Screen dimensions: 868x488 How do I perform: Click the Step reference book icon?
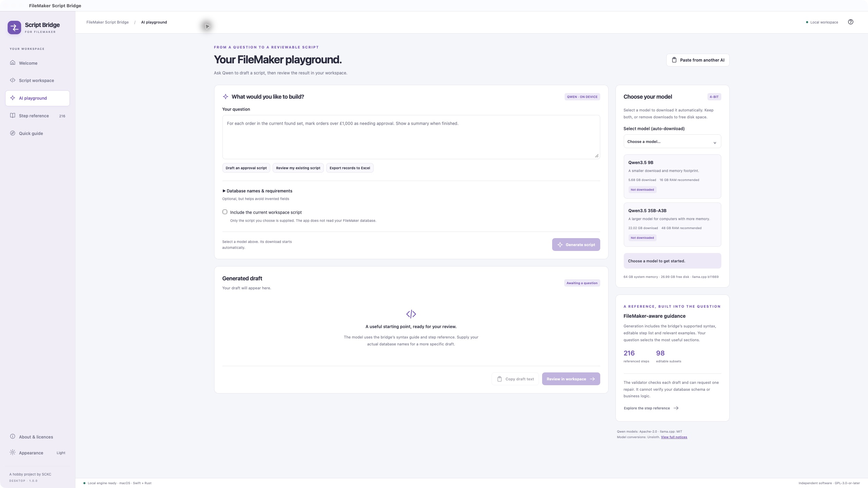click(x=12, y=116)
